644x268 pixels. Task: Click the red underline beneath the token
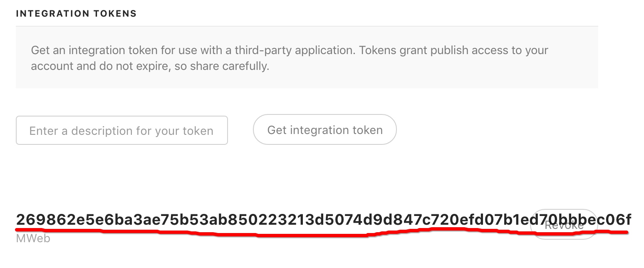pyautogui.click(x=321, y=233)
